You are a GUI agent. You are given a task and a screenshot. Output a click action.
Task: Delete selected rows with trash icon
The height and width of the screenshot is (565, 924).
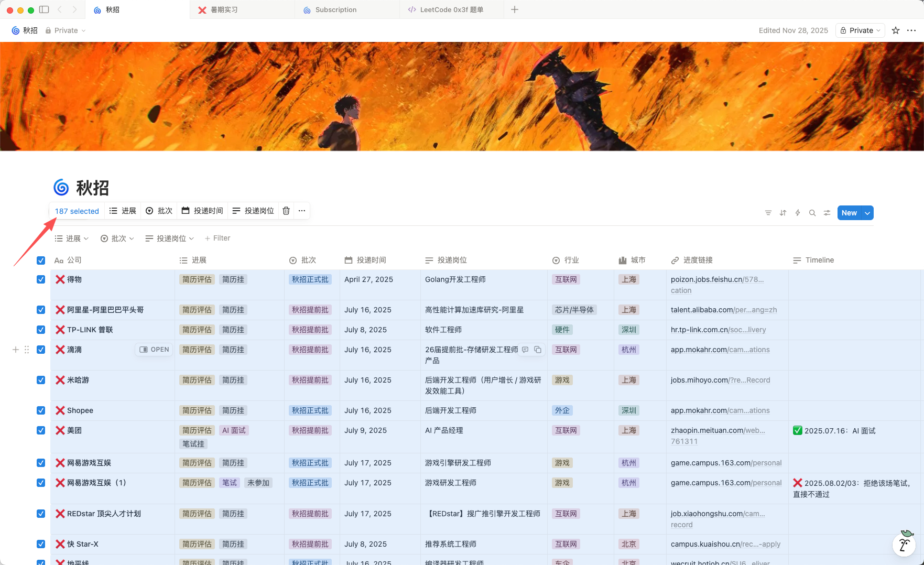click(286, 211)
